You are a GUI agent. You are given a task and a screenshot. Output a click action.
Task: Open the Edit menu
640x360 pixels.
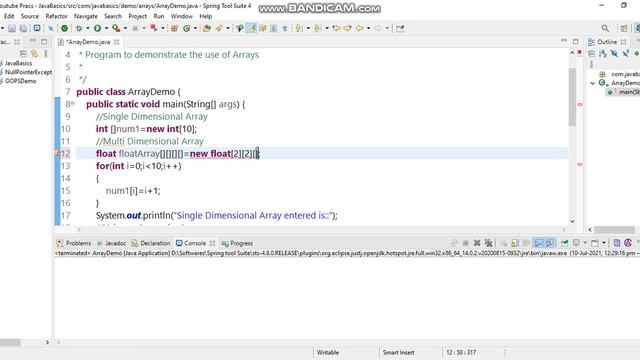coord(9,16)
